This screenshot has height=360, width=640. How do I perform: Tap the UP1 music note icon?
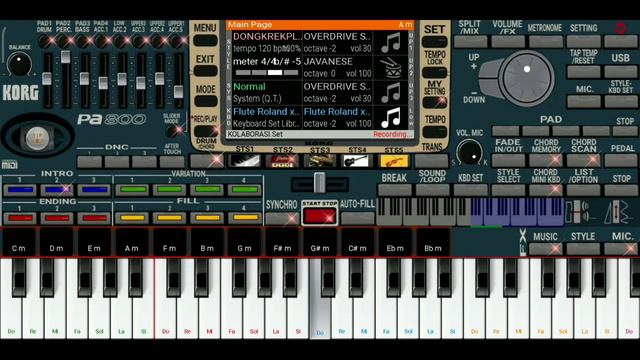(x=391, y=42)
